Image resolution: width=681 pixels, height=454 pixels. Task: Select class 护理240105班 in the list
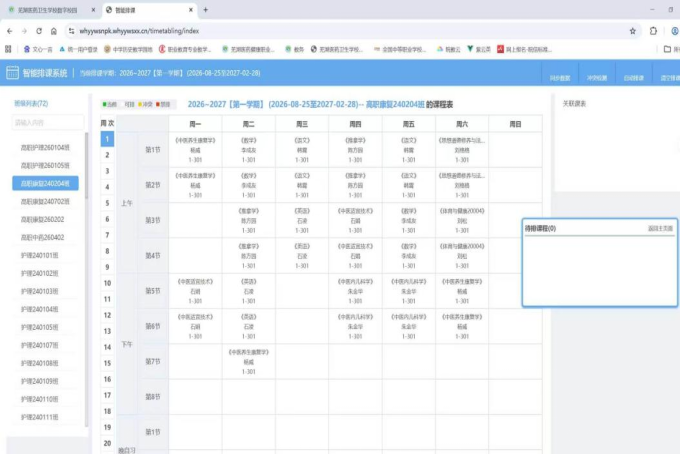pos(45,327)
